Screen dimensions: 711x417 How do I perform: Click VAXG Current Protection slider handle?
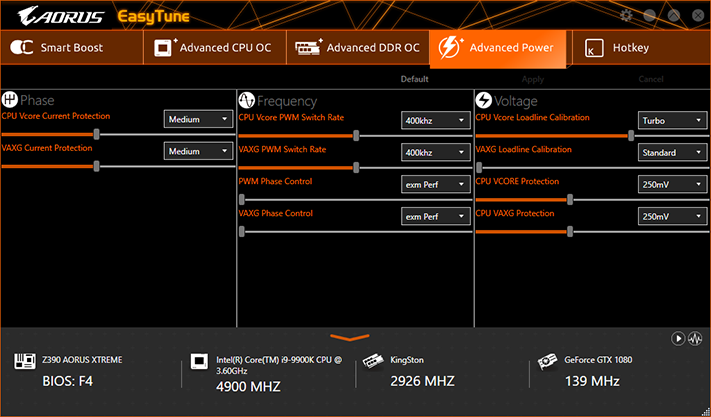pos(96,166)
